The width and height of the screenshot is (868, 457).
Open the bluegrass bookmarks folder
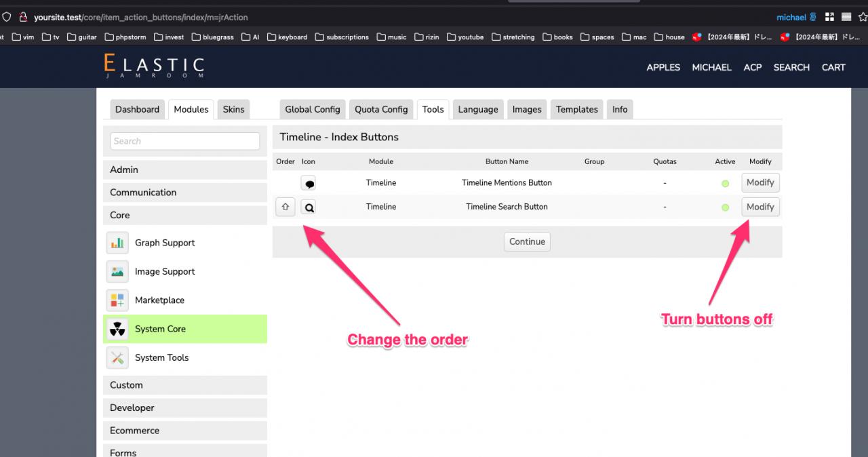pos(213,37)
